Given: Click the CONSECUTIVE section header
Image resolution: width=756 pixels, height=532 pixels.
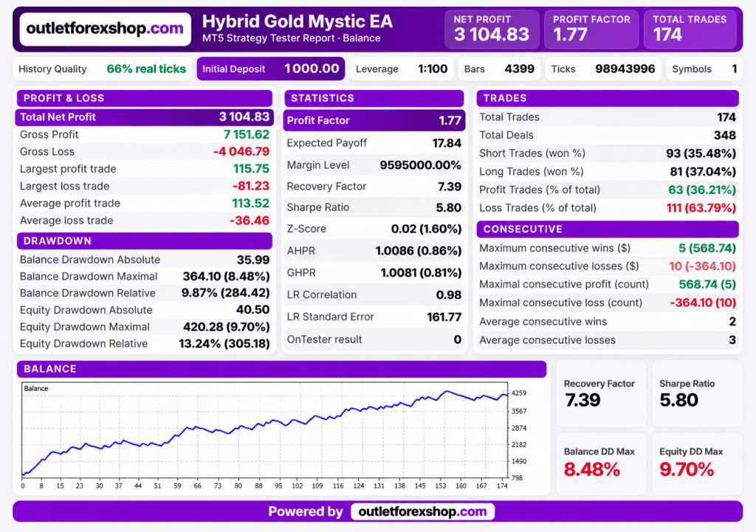Looking at the screenshot, I should [x=608, y=229].
